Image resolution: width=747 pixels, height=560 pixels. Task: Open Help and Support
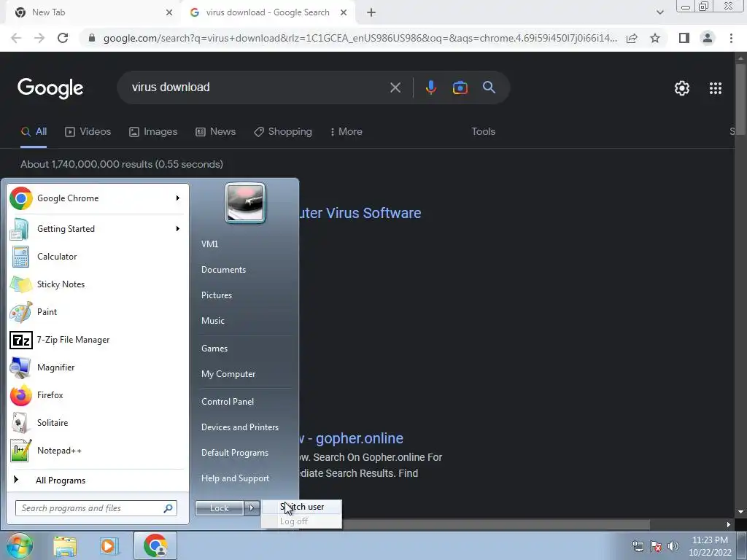pos(236,478)
